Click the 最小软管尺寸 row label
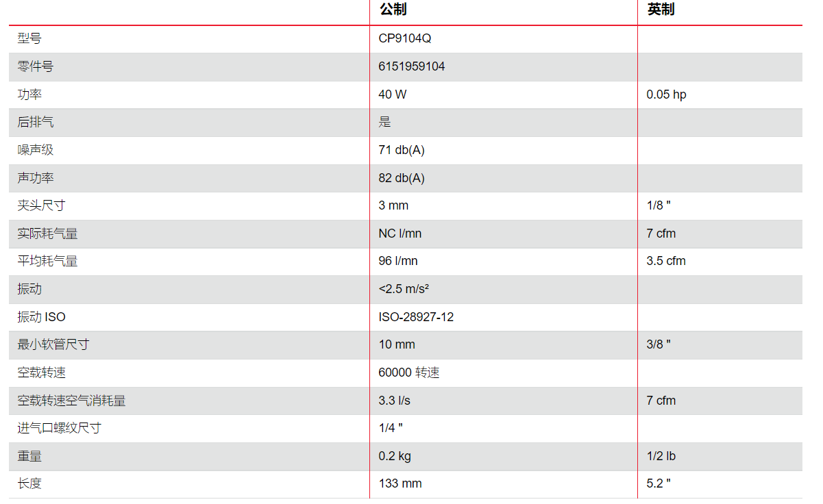The image size is (823, 504). click(53, 344)
